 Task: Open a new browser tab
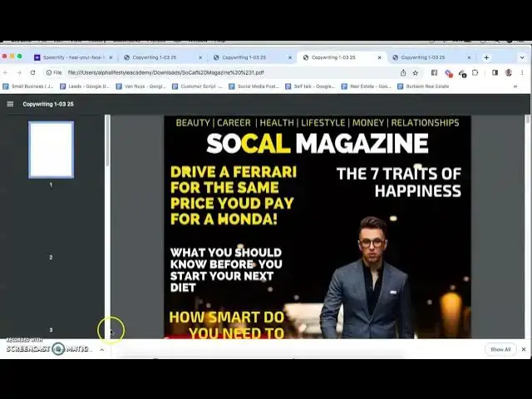(x=486, y=57)
